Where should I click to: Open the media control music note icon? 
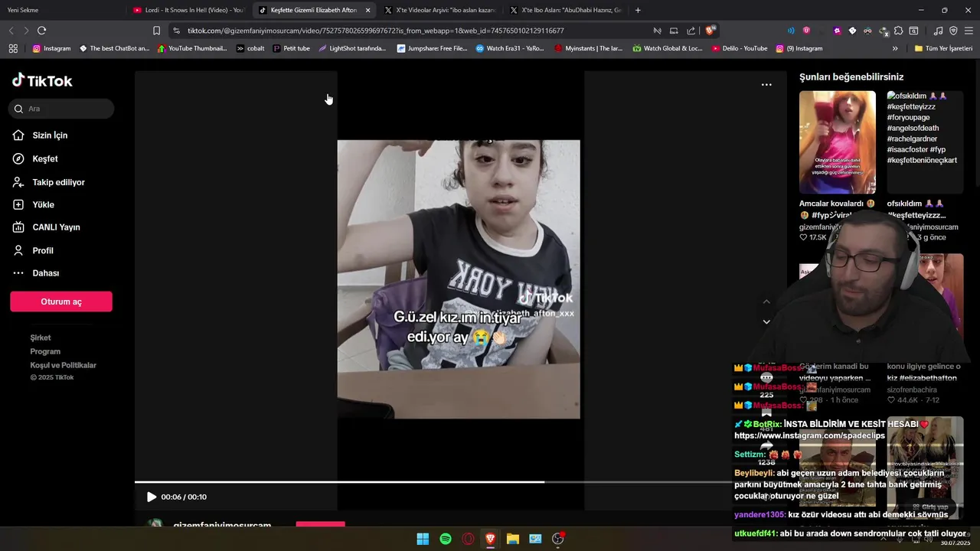point(939,31)
